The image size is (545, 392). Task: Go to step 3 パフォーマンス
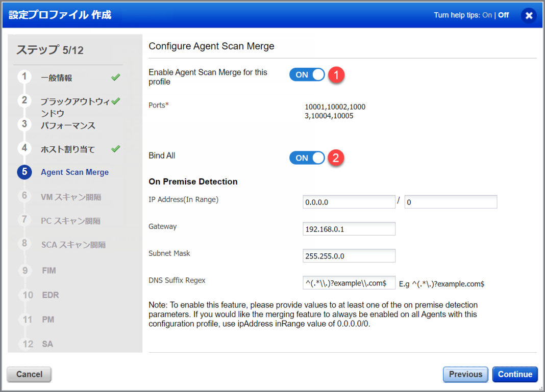pyautogui.click(x=68, y=125)
